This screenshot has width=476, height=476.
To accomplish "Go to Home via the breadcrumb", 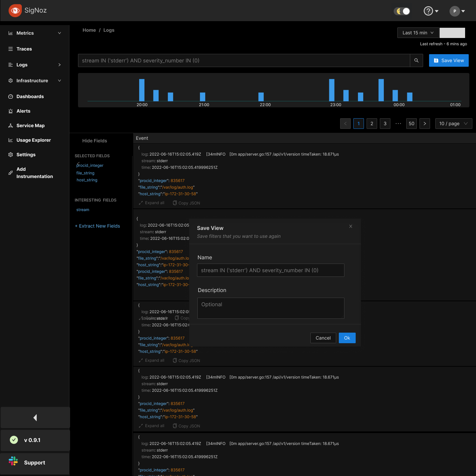I will (89, 30).
